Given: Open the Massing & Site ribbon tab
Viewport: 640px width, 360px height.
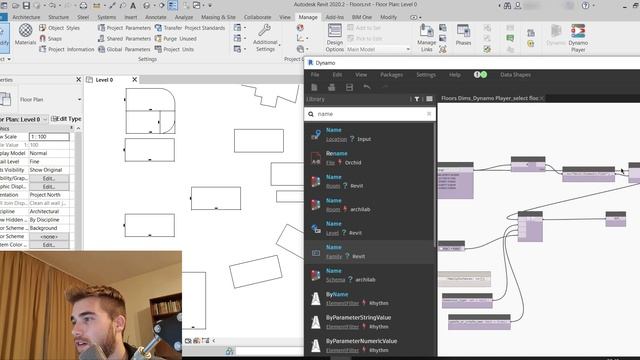Looking at the screenshot, I should pos(218,17).
